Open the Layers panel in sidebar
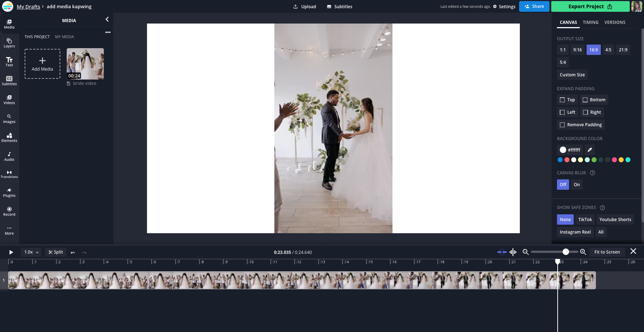The height and width of the screenshot is (332, 644). [9, 43]
